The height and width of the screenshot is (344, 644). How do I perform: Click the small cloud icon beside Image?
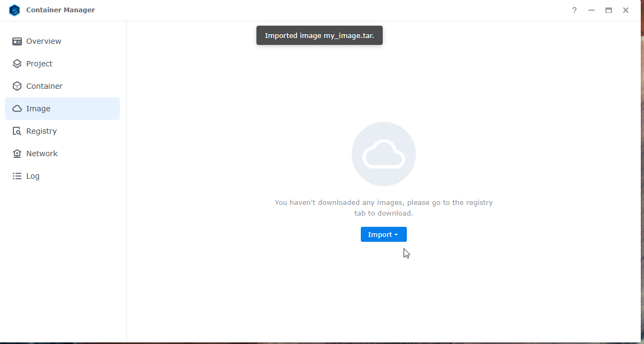pos(17,109)
